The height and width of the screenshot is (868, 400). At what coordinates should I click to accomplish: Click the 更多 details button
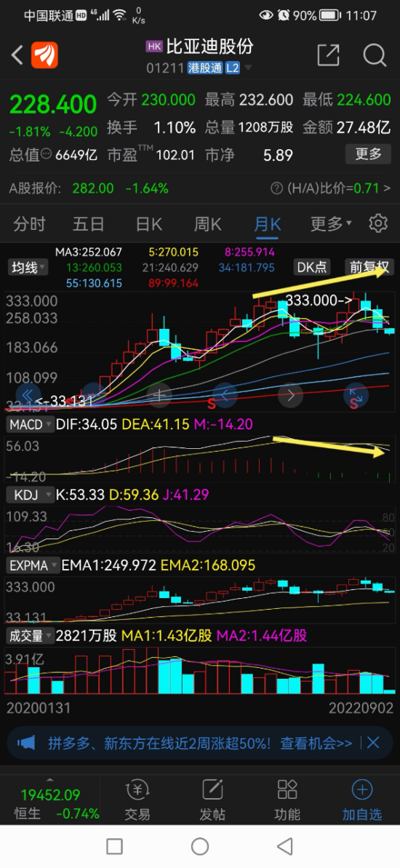(369, 154)
